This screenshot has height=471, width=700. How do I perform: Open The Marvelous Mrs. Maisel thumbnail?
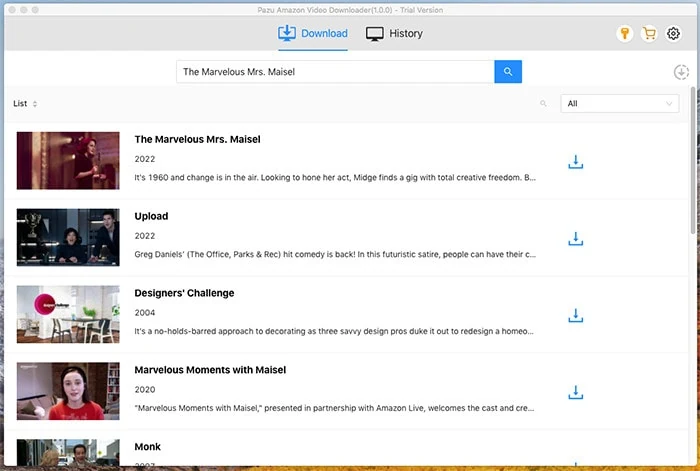68,161
